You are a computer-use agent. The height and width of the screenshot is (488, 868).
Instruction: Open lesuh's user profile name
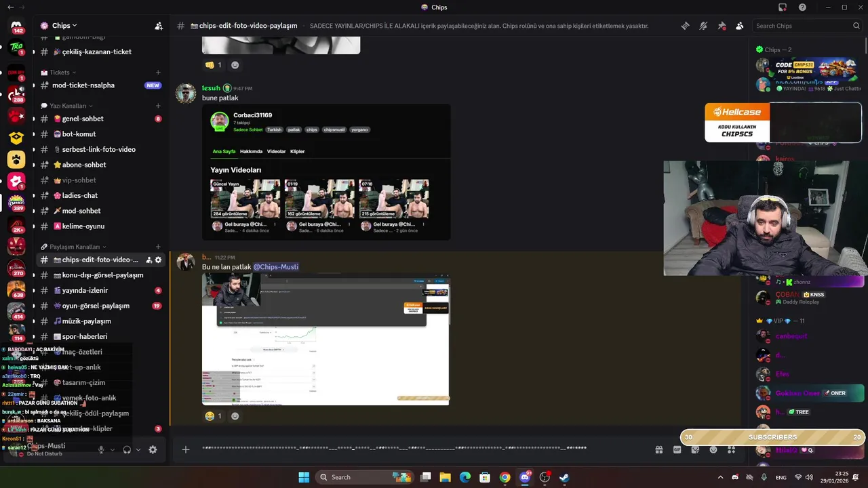coord(211,88)
